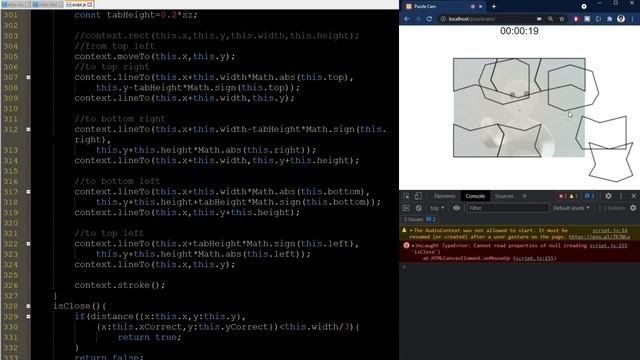Click the blue issues count badge in DevTools header
Screen dimensions: 640x360
click(589, 196)
